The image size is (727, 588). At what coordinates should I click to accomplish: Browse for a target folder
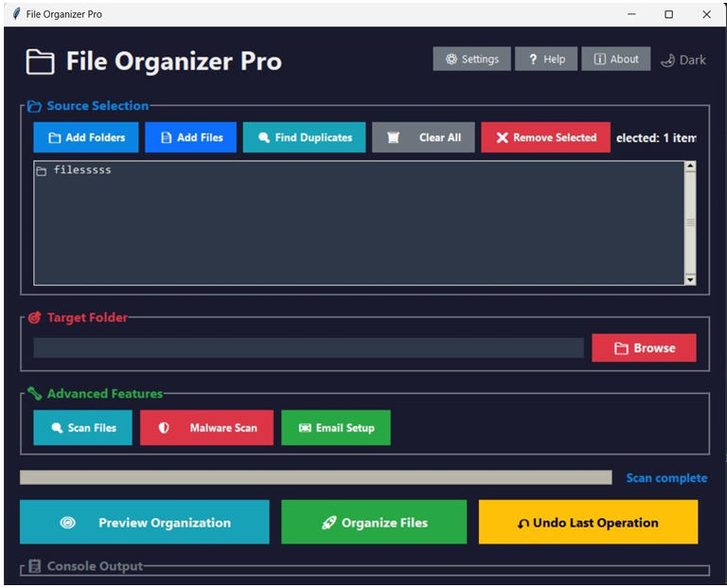(644, 347)
